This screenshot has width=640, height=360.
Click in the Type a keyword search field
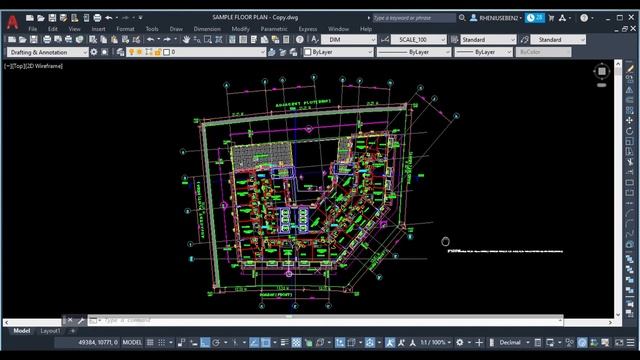click(x=414, y=18)
